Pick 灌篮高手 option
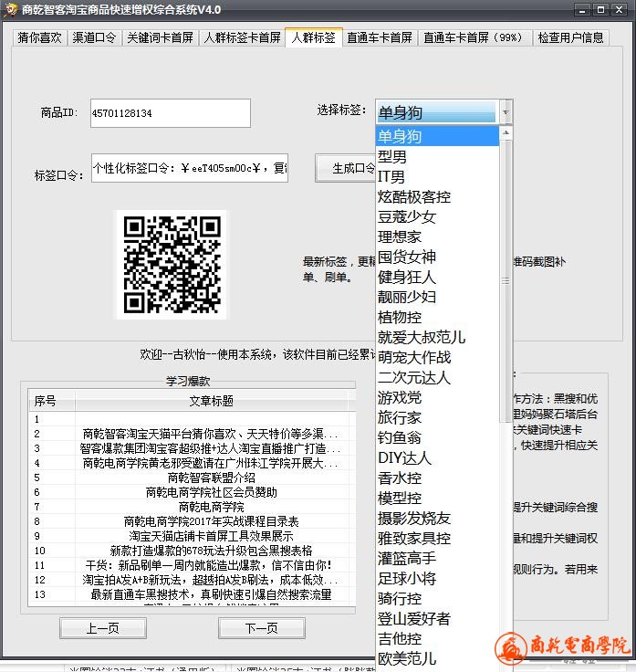 click(437, 558)
